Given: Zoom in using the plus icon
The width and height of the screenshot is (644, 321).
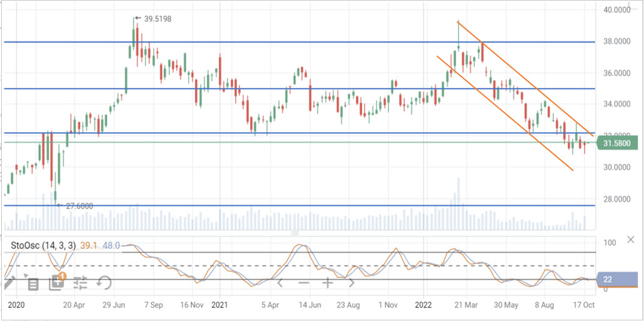Looking at the screenshot, I should [327, 283].
